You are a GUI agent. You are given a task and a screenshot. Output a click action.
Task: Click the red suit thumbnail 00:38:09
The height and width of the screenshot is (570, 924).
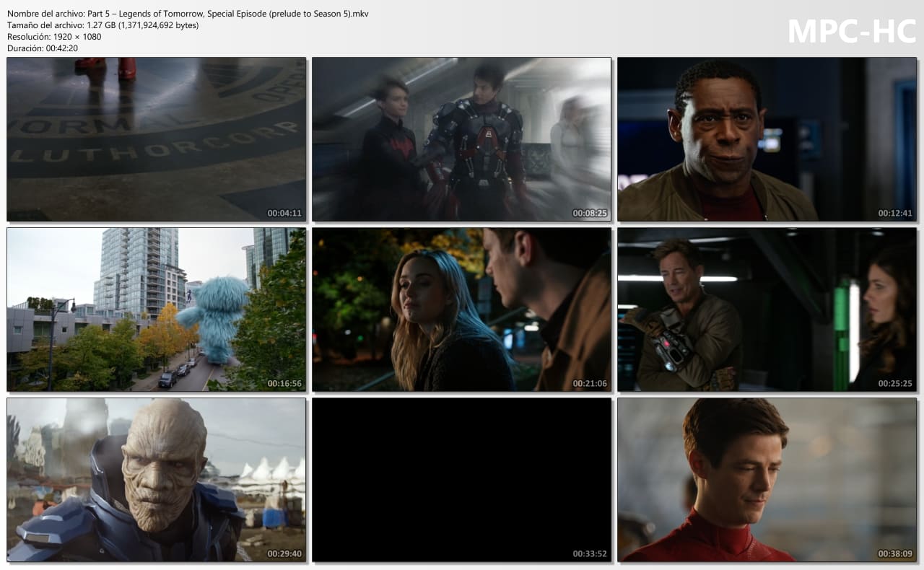pos(767,480)
